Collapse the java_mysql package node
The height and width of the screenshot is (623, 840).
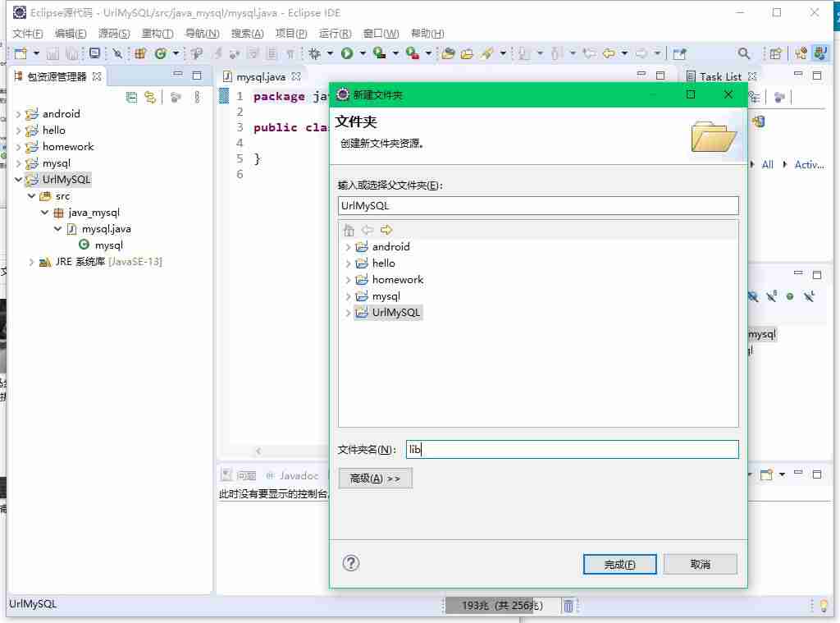tap(44, 213)
